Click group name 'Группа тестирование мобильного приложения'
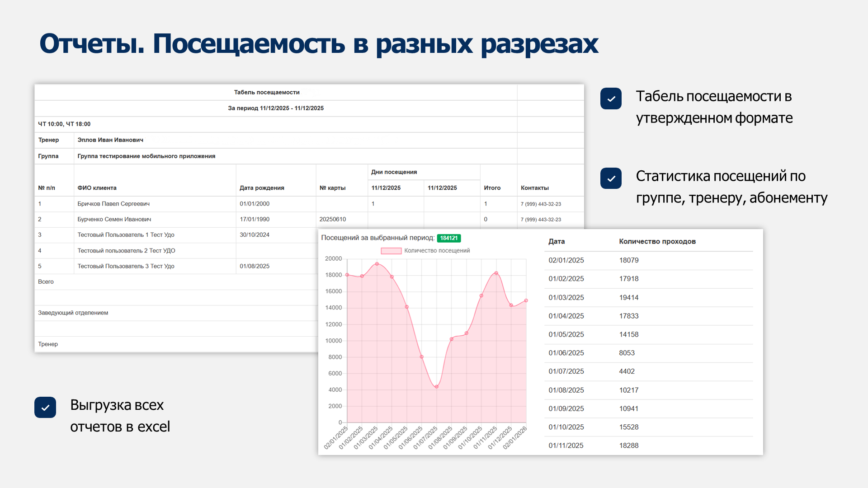Viewport: 868px width, 488px height. click(146, 156)
